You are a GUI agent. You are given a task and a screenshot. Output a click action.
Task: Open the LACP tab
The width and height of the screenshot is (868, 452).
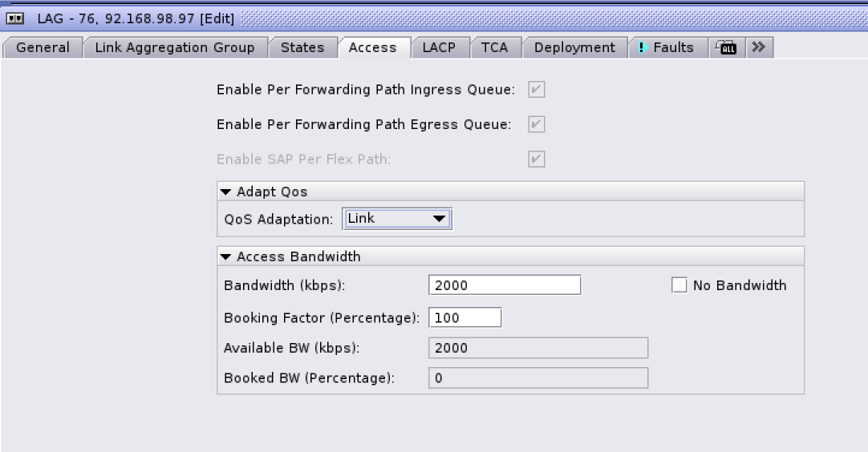pos(439,48)
